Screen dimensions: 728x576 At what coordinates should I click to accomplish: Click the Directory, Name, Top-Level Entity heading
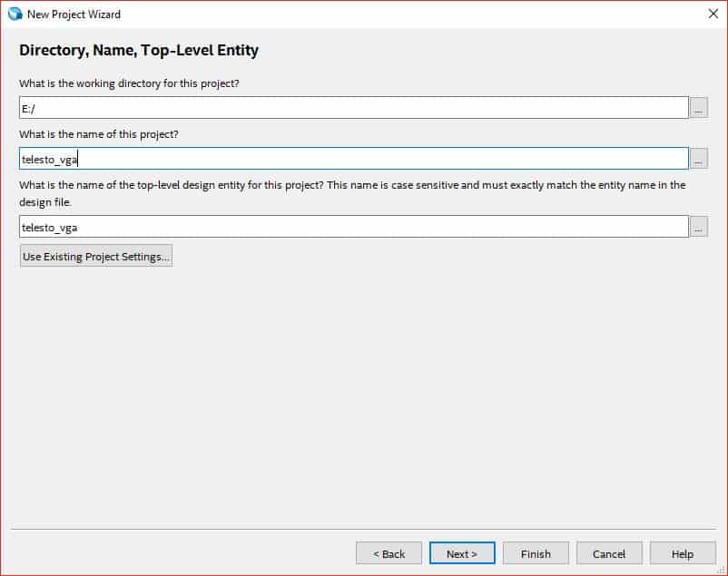[x=139, y=51]
